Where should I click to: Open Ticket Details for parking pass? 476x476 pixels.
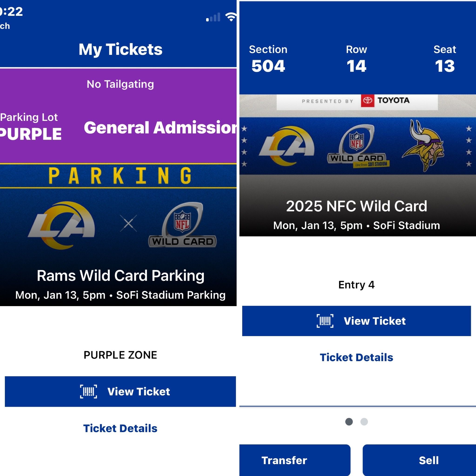(120, 428)
